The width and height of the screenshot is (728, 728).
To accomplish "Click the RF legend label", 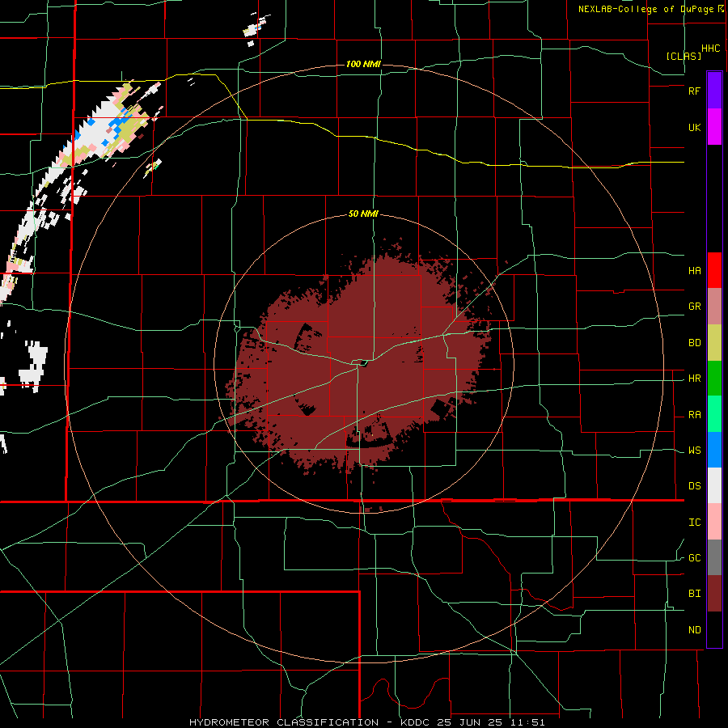I will (x=694, y=91).
